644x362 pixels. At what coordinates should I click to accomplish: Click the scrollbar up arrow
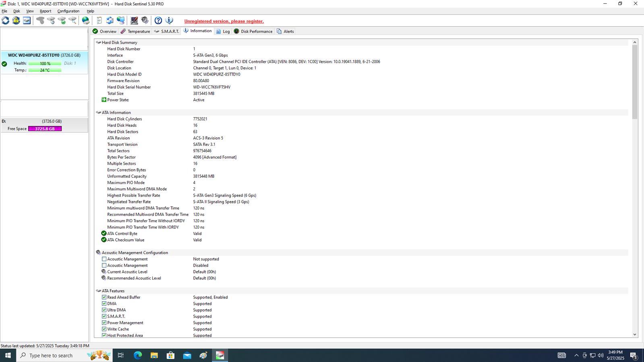tap(635, 42)
